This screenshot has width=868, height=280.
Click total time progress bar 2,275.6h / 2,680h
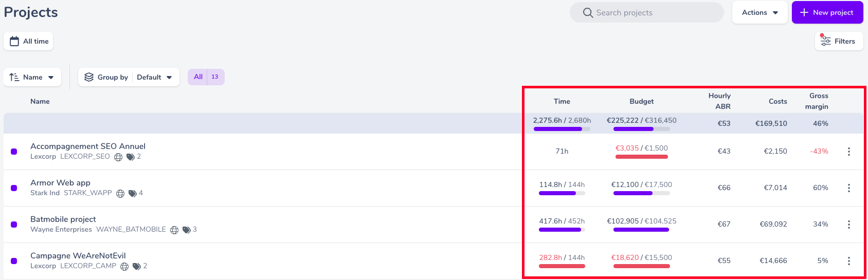pos(562,129)
